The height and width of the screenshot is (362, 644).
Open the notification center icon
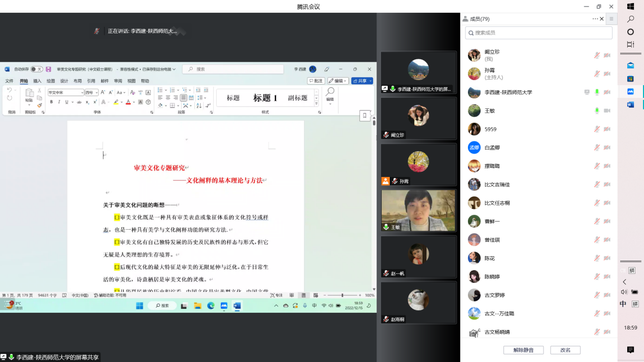point(630,350)
